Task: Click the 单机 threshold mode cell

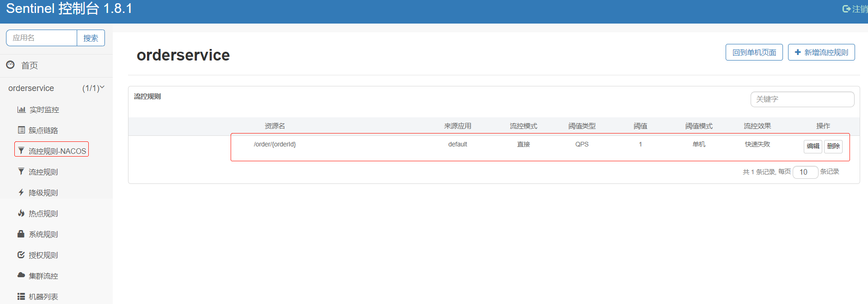Action: 699,144
